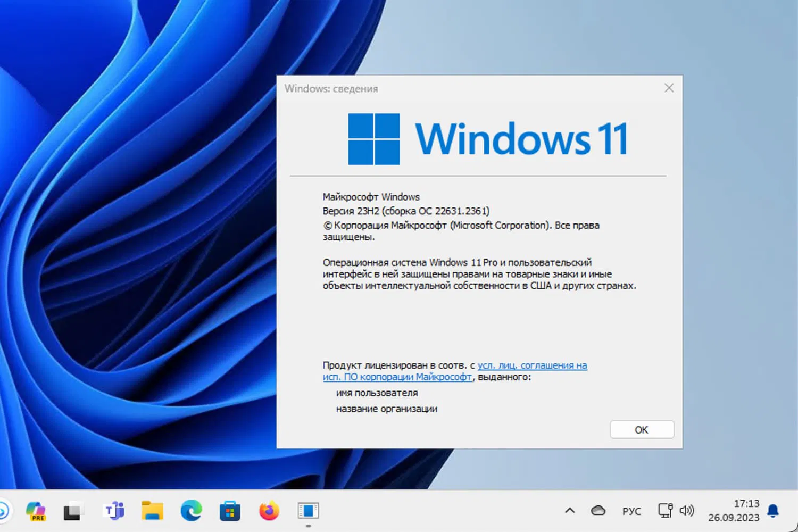This screenshot has height=532, width=798.
Task: Open File Explorer from the taskbar
Action: (152, 511)
